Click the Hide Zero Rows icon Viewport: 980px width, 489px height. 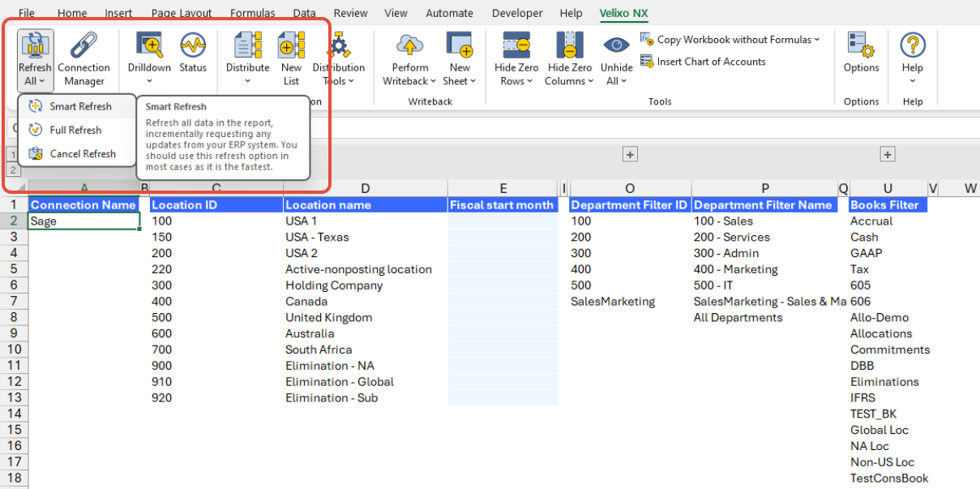(x=516, y=45)
